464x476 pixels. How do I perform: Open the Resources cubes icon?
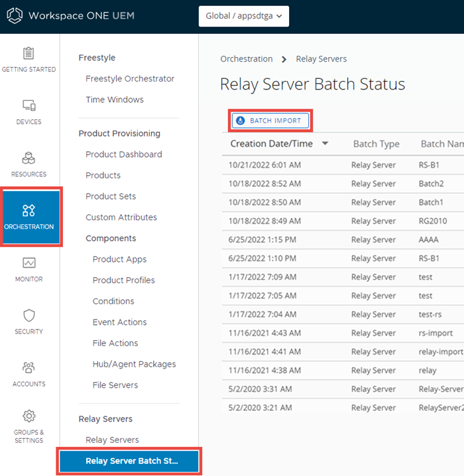[x=29, y=158]
